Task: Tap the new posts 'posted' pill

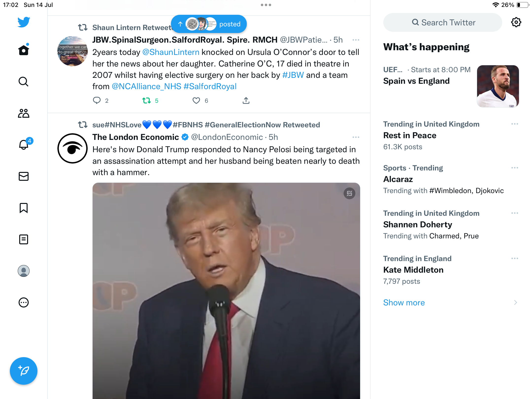Action: point(209,24)
